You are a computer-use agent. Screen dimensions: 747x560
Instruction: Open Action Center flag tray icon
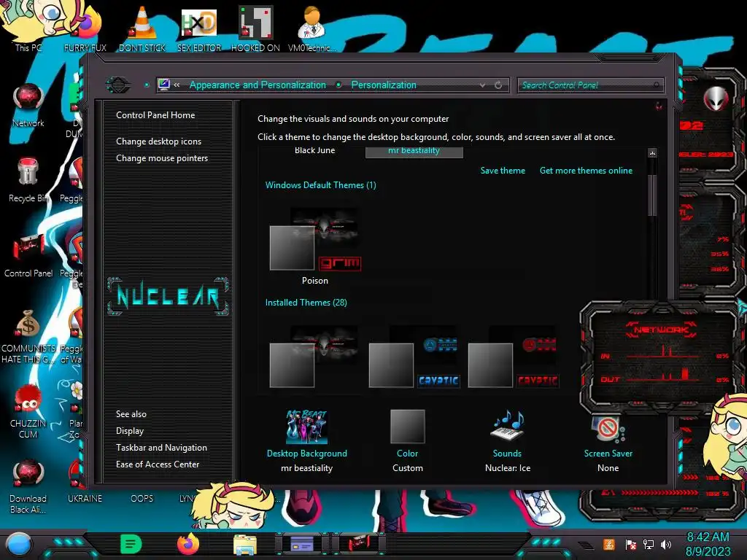[630, 545]
